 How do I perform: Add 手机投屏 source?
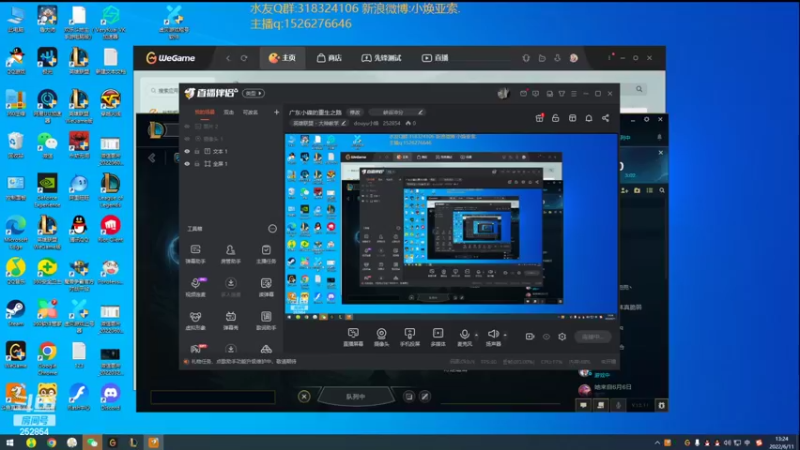410,337
